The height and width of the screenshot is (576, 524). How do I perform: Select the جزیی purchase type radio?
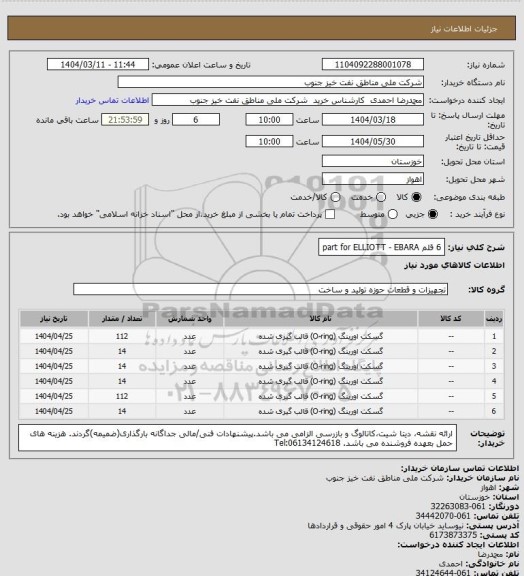tap(433, 214)
